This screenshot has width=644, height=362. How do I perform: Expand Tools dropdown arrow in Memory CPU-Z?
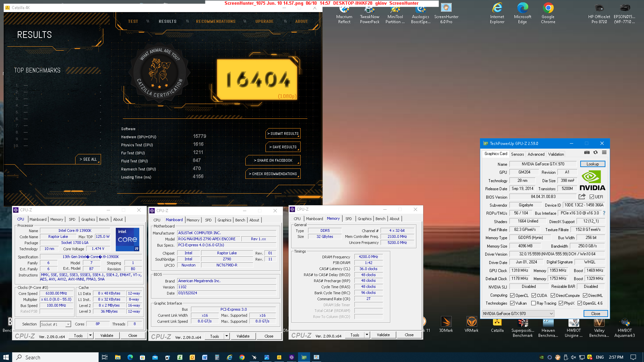click(367, 335)
